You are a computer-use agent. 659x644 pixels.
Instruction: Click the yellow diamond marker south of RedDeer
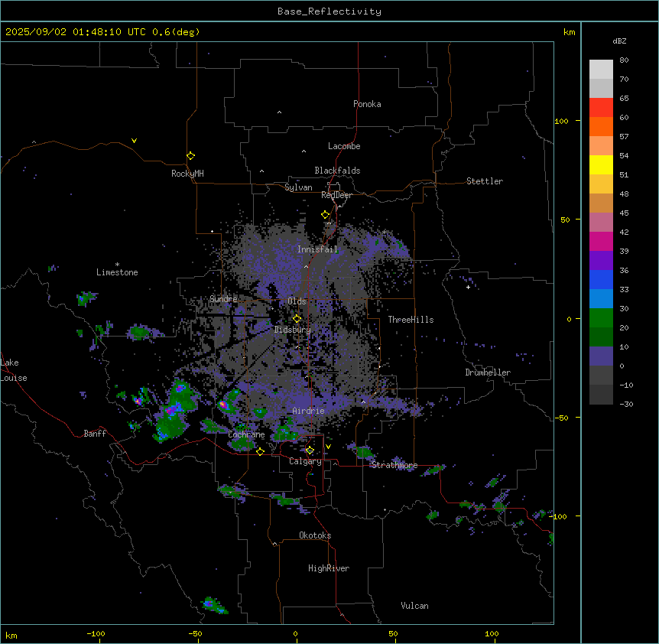click(x=325, y=215)
